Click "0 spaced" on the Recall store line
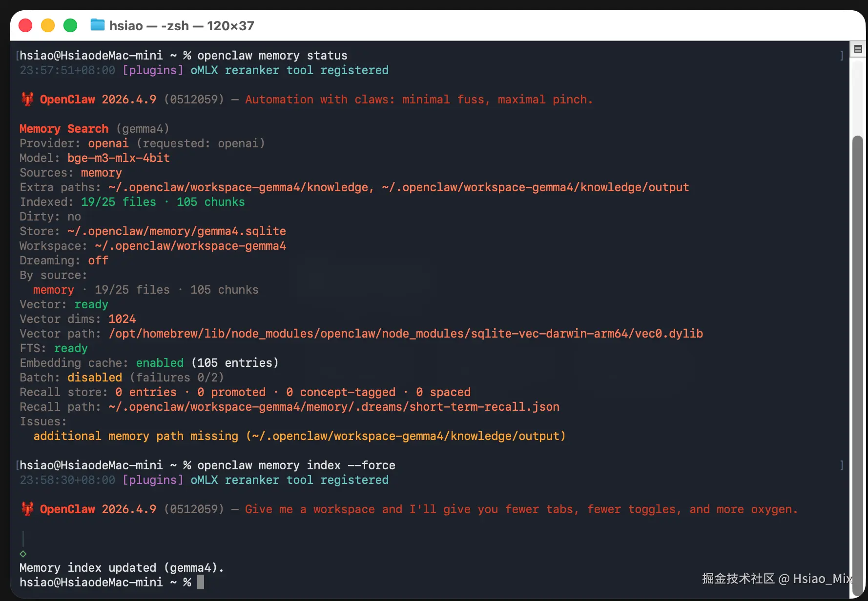Screen dimensions: 868x601 (x=443, y=392)
